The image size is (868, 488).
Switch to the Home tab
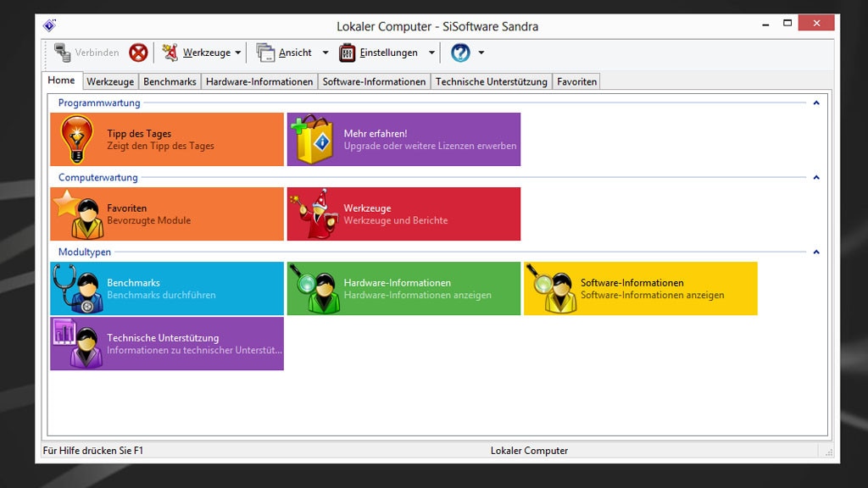pyautogui.click(x=61, y=80)
